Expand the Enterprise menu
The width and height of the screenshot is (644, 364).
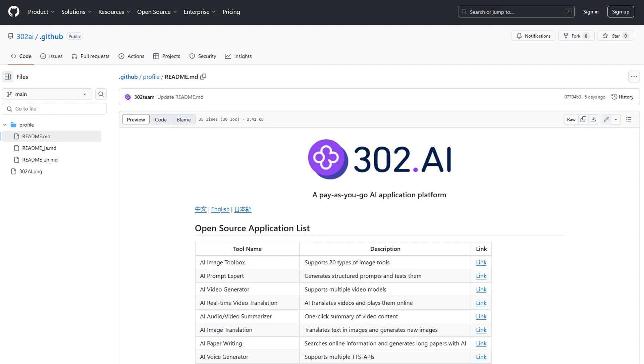click(x=200, y=12)
